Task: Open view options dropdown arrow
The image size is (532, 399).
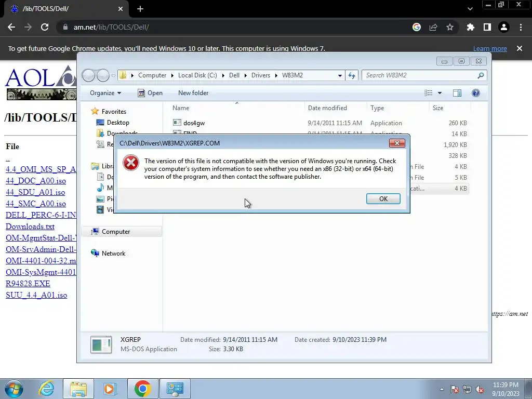Action: pos(440,93)
